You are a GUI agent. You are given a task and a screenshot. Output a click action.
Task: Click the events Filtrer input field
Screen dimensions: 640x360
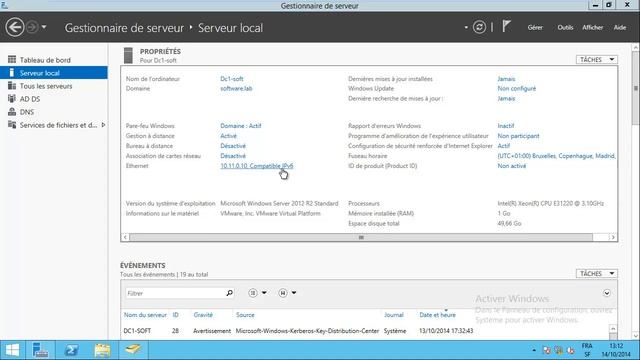point(175,293)
